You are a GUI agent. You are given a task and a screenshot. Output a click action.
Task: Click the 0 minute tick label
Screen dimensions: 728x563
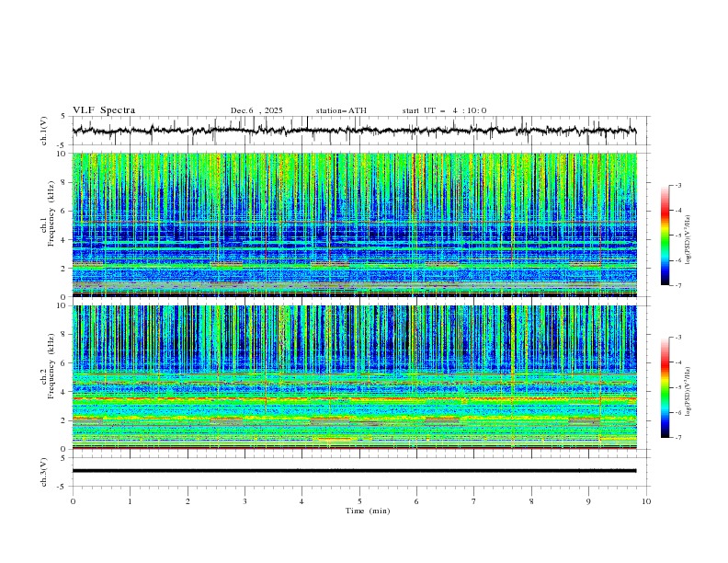[x=73, y=500]
